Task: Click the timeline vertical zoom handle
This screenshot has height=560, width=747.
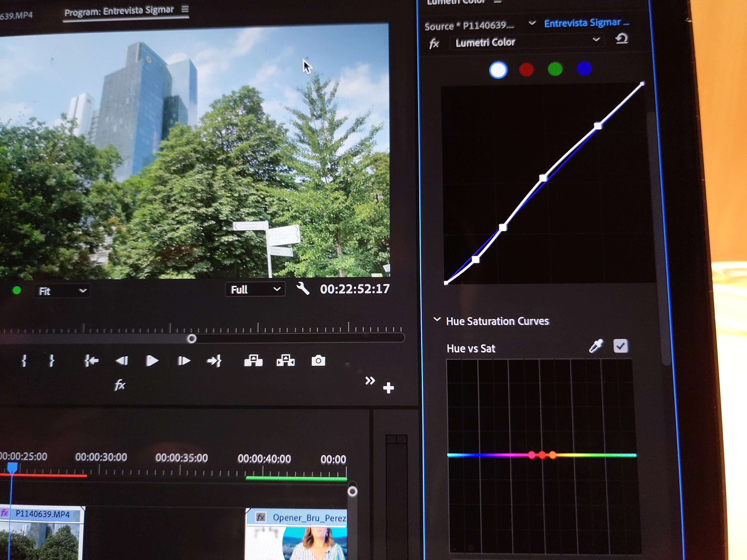Action: 352,491
